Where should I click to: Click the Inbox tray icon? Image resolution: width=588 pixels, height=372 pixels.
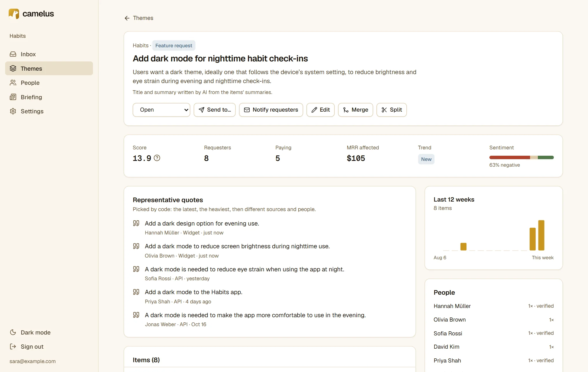(x=13, y=54)
